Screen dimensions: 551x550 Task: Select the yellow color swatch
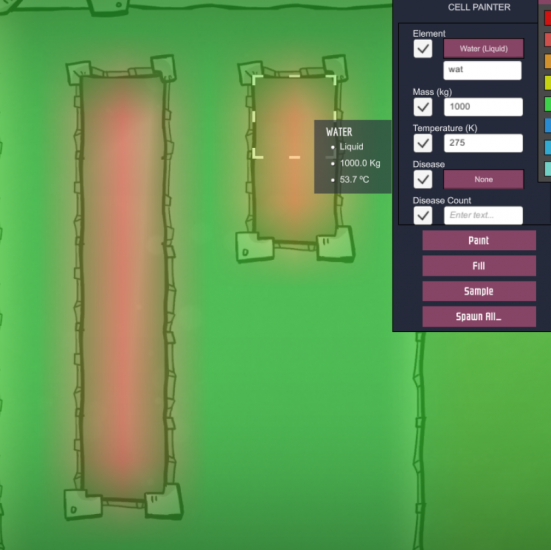pyautogui.click(x=547, y=83)
